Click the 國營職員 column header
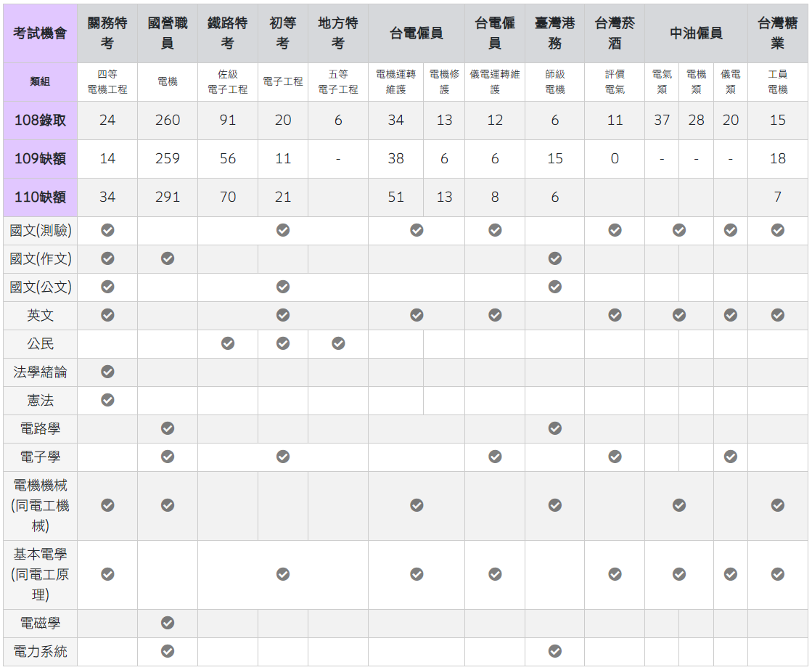 point(168,33)
